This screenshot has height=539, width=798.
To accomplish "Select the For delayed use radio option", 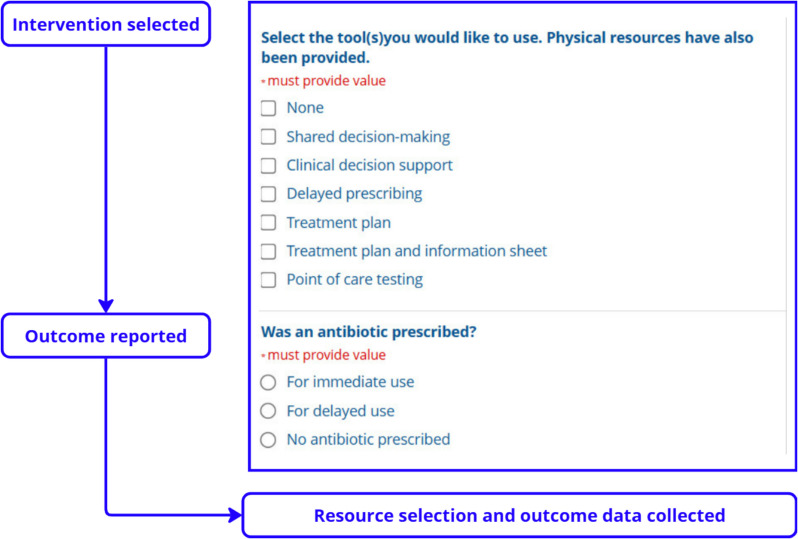I will tap(268, 411).
